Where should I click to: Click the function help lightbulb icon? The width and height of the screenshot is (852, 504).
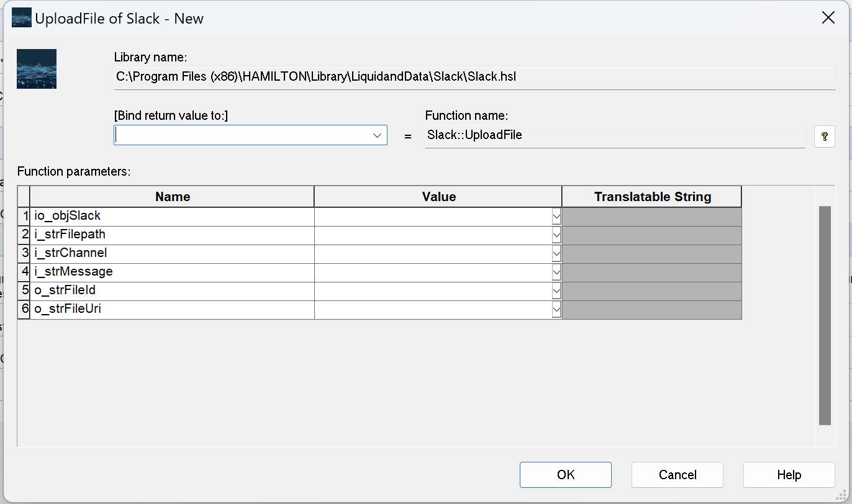[x=824, y=137]
